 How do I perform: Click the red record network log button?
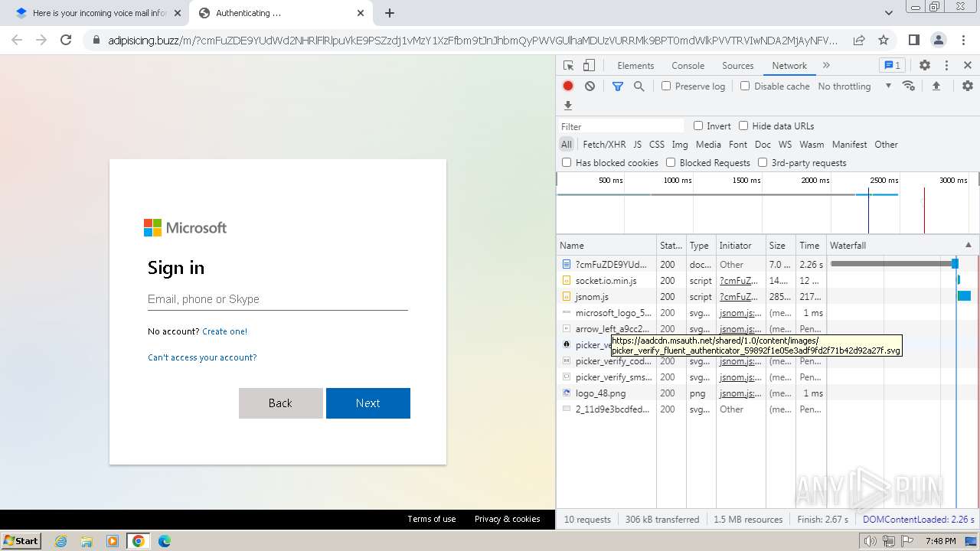[x=568, y=86]
